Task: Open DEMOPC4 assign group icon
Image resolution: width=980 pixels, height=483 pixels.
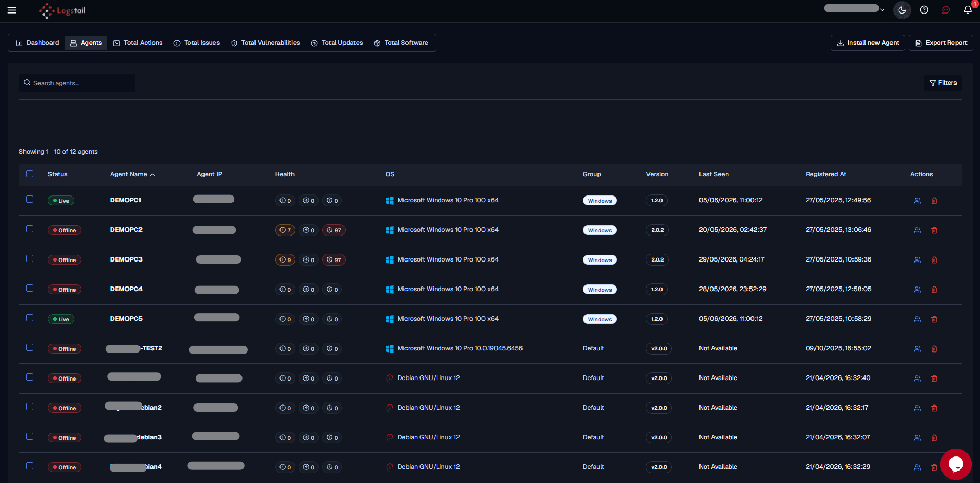Action: [x=918, y=290]
